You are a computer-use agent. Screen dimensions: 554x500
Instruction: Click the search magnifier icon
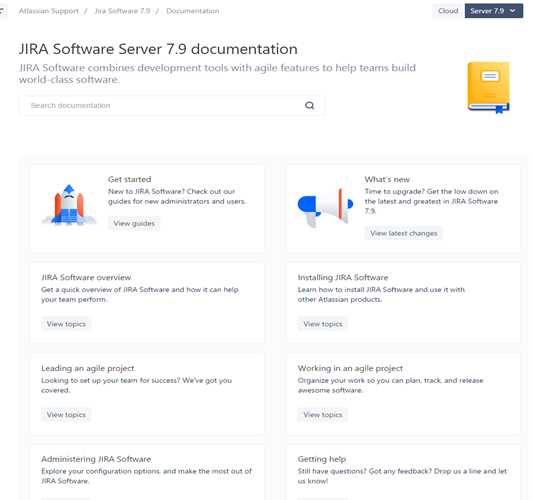tap(310, 105)
